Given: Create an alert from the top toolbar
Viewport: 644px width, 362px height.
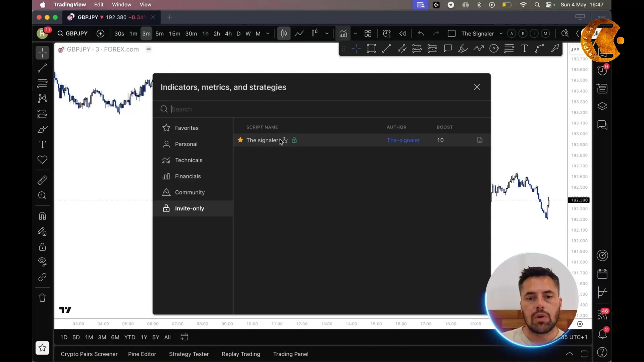Looking at the screenshot, I should point(387,34).
